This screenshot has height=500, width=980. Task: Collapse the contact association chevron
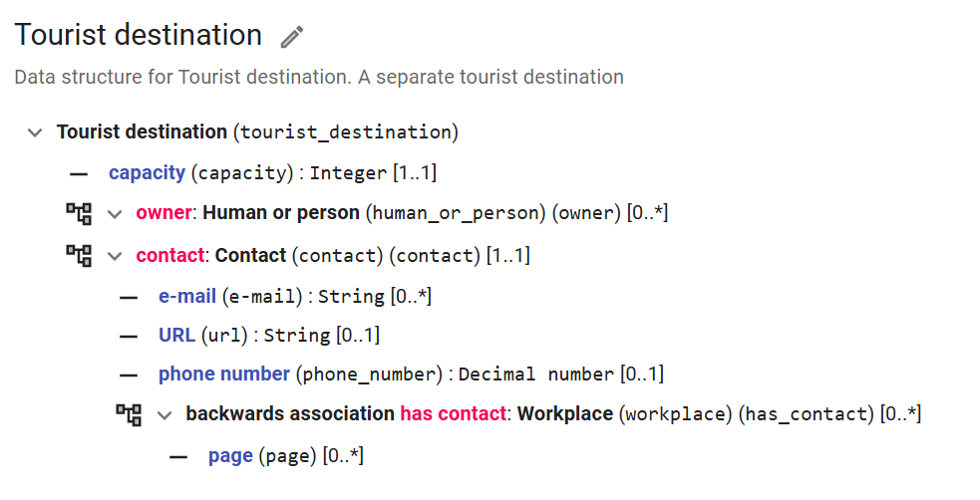[x=115, y=255]
